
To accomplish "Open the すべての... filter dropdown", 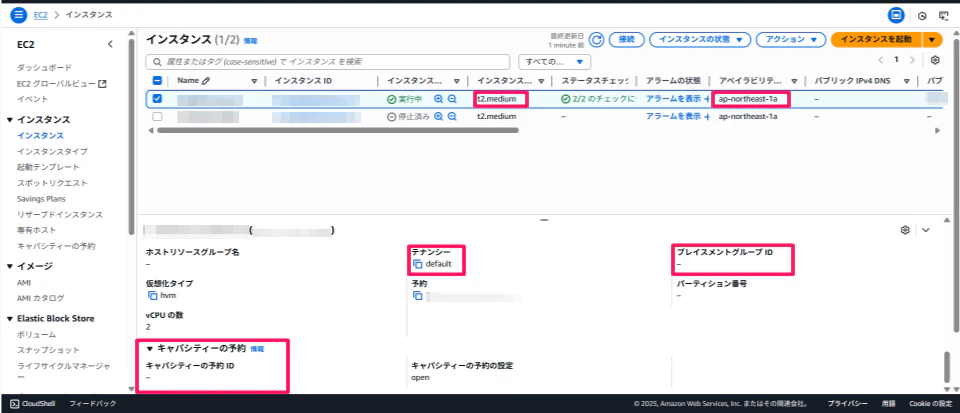I will click(554, 62).
